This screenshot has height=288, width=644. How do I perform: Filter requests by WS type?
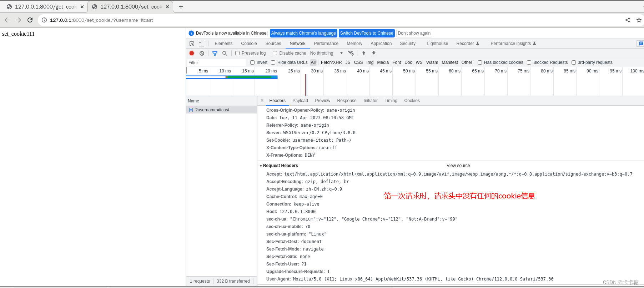coord(419,62)
